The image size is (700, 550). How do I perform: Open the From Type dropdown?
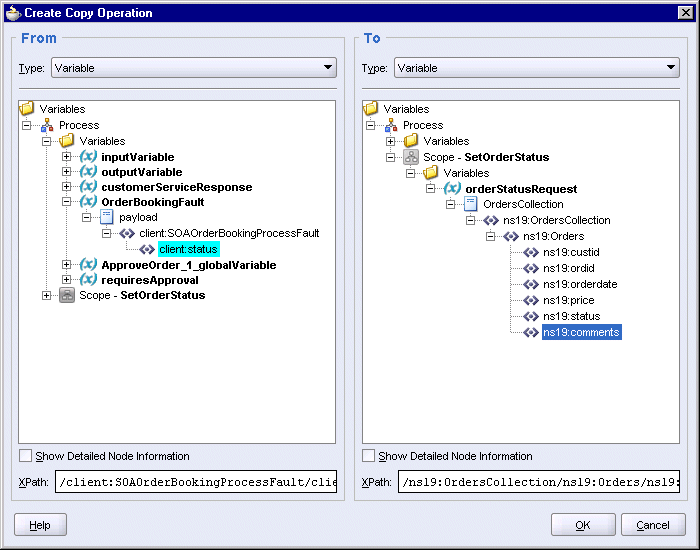[194, 68]
